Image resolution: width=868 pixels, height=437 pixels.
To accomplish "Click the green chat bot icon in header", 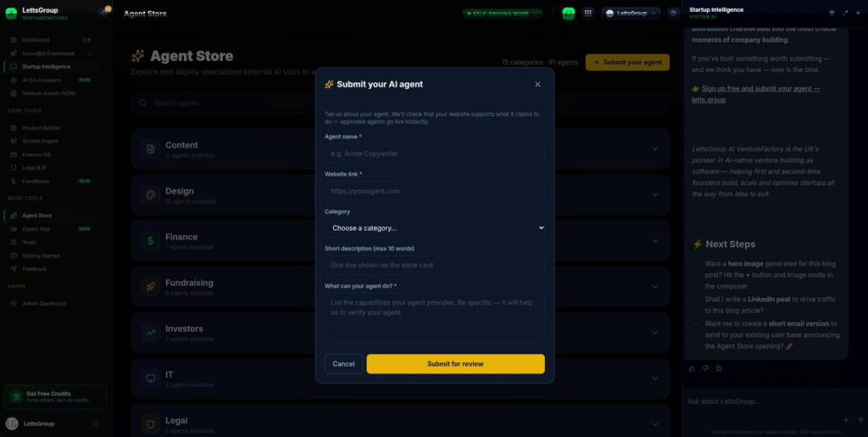I will [x=569, y=14].
